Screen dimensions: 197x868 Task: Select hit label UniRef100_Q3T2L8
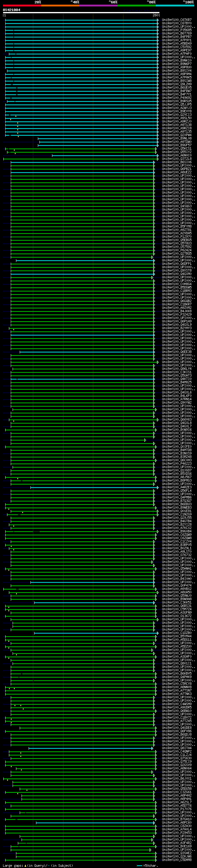(x=177, y=159)
